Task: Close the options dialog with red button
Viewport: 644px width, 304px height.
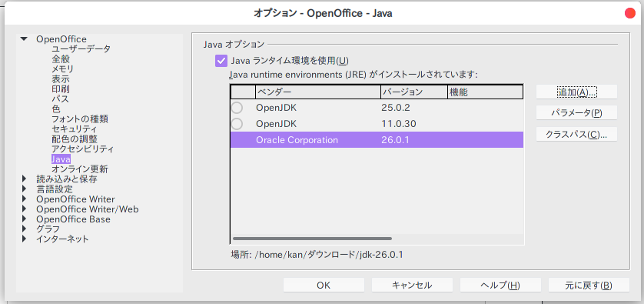Action: point(629,13)
